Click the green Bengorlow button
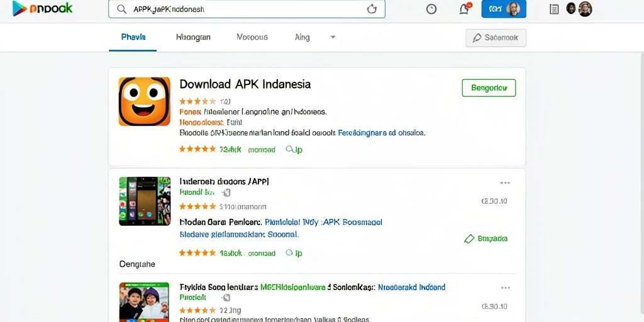This screenshot has height=322, width=644. click(489, 88)
